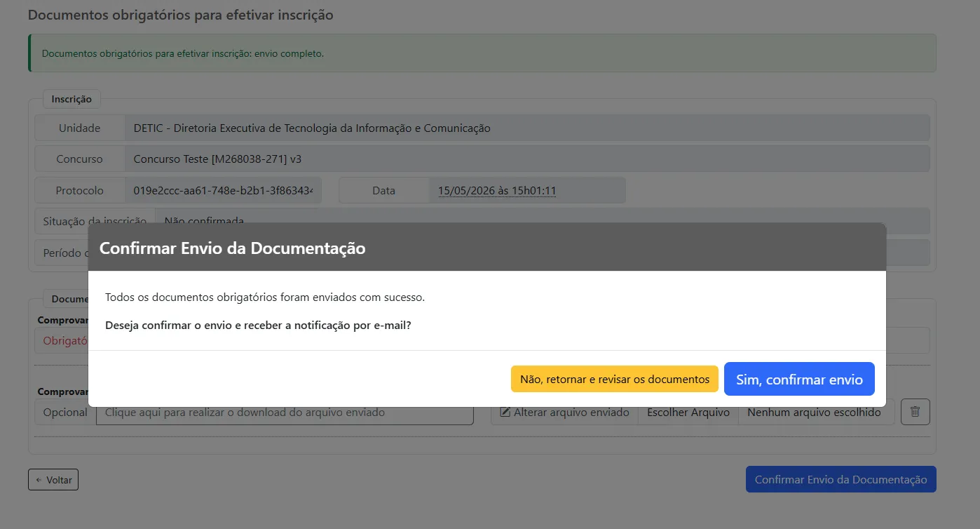Screen dimensions: 980x529
Task: Click 'Escolher Arquivo' file chooser
Action: 688,413
